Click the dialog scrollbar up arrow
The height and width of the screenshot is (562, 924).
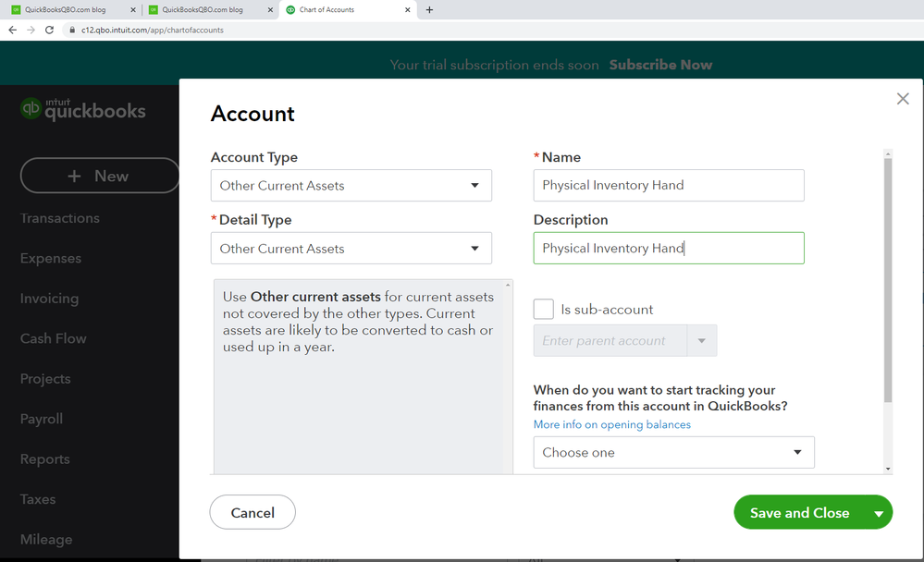887,153
